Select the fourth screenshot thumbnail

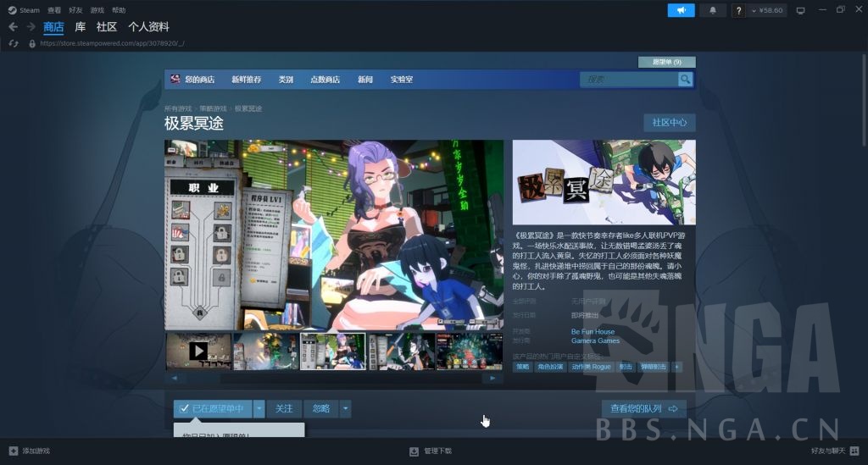(x=401, y=352)
